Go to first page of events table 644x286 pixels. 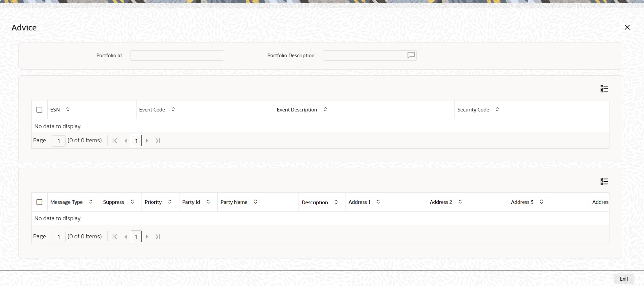point(115,141)
